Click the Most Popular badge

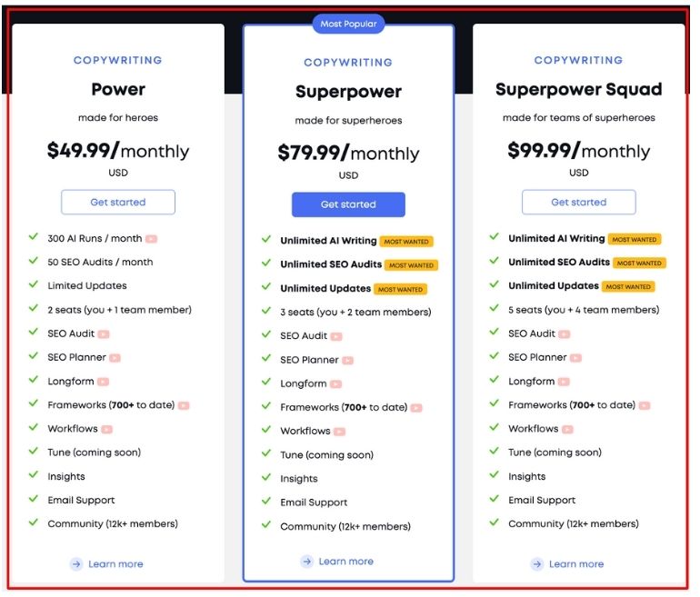click(348, 25)
